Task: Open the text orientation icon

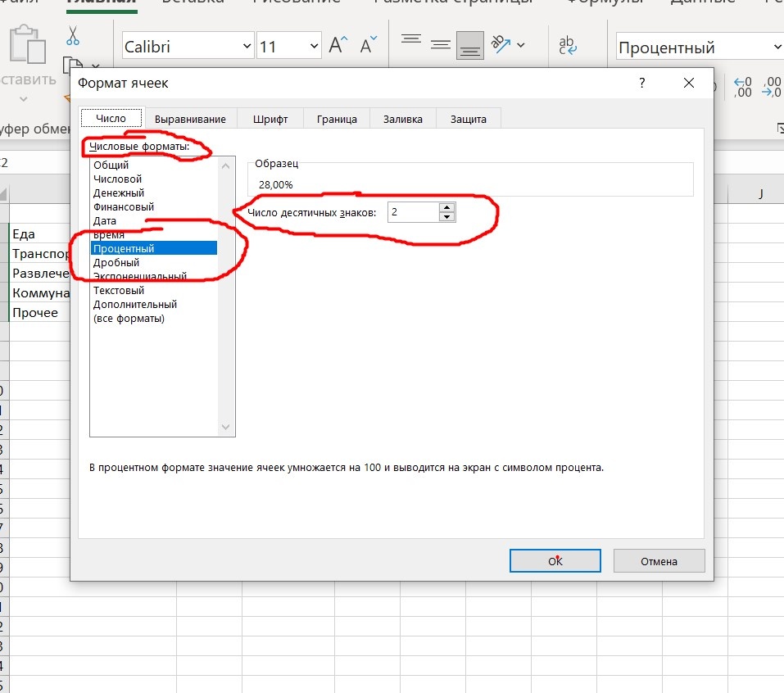Action: (x=501, y=44)
